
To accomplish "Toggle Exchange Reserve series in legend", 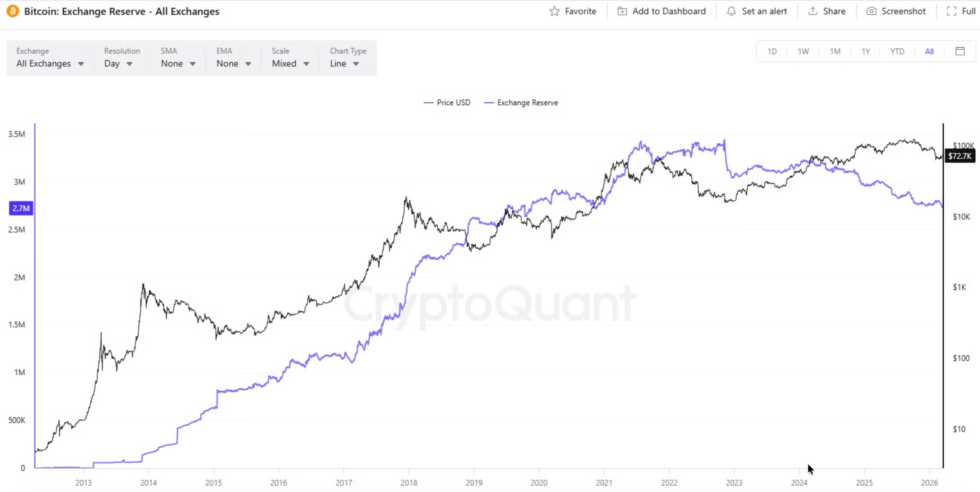I will click(521, 102).
